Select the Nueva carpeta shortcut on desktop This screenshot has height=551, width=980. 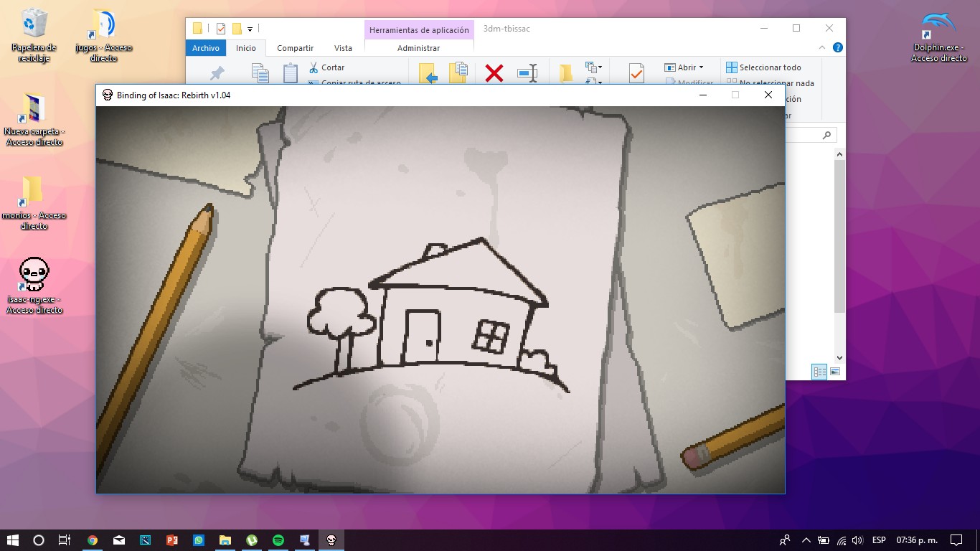(34, 118)
